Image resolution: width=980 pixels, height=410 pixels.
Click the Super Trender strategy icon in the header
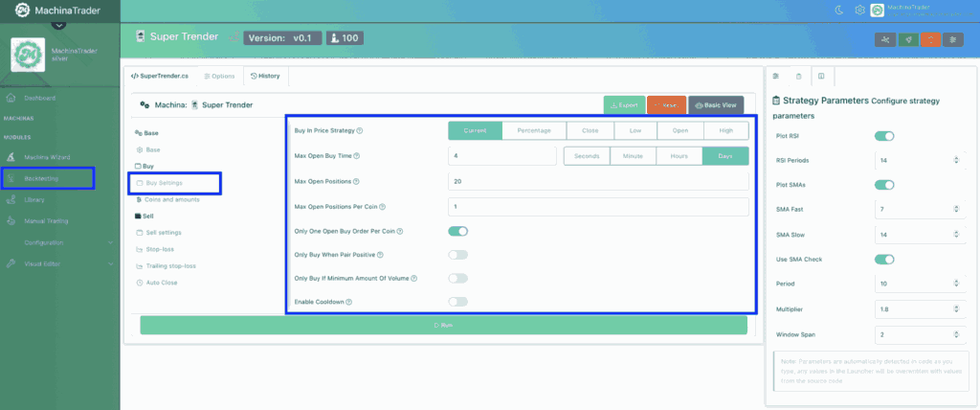[141, 37]
